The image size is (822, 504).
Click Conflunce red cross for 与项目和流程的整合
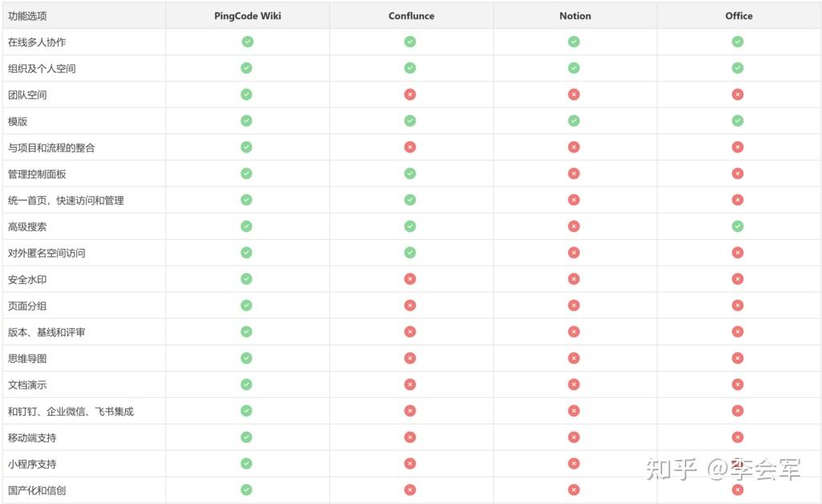[x=410, y=147]
